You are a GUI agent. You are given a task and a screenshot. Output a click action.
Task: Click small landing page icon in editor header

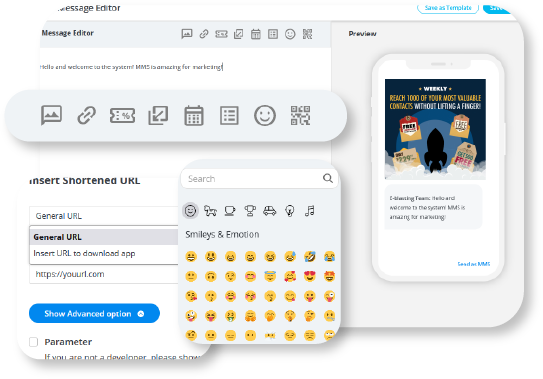click(x=238, y=34)
